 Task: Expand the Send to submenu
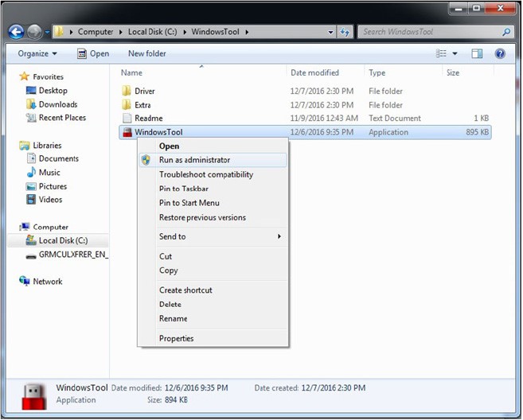coord(213,237)
